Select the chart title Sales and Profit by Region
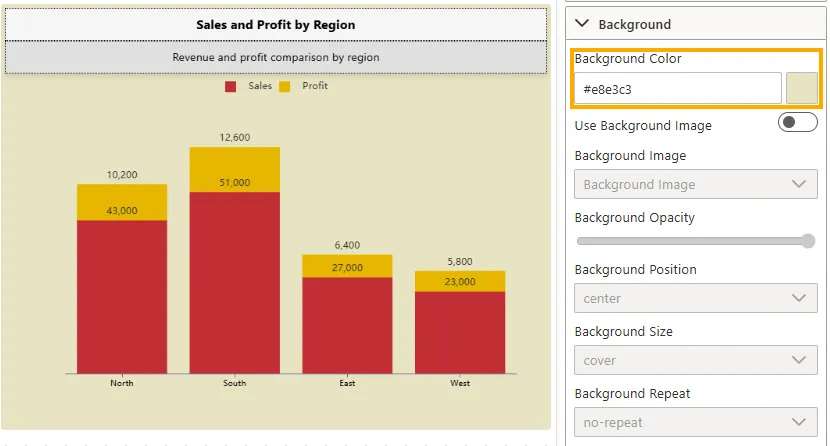 click(276, 24)
